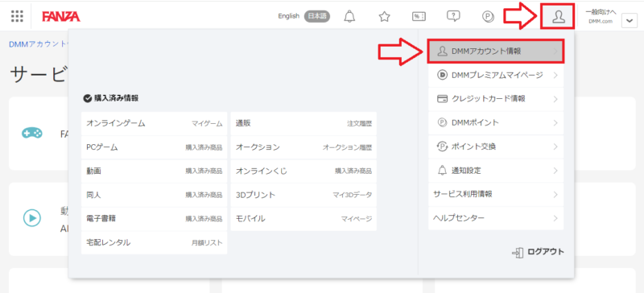Open PCゲーム purchased items
The height and width of the screenshot is (293, 644).
tap(154, 147)
